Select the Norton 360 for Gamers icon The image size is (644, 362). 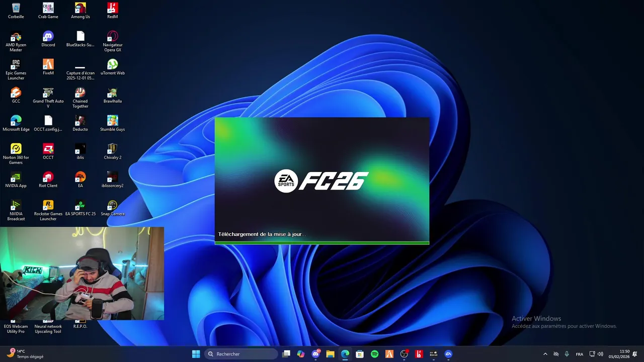(16, 154)
